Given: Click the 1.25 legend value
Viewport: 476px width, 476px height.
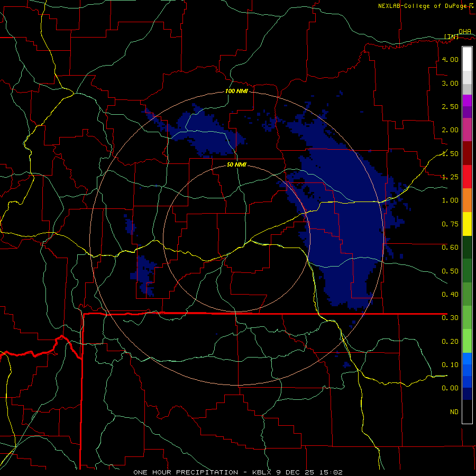Looking at the screenshot, I should (x=450, y=177).
